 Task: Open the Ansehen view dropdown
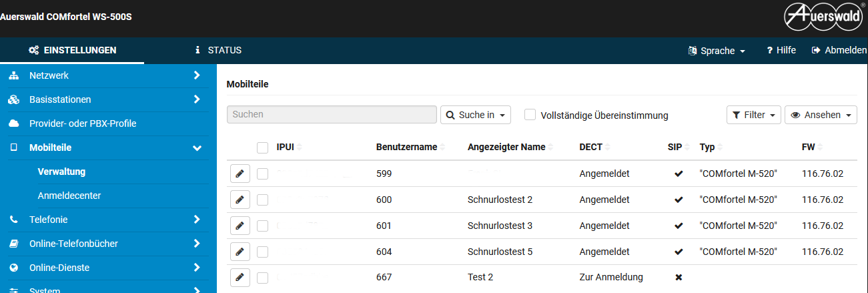(821, 115)
